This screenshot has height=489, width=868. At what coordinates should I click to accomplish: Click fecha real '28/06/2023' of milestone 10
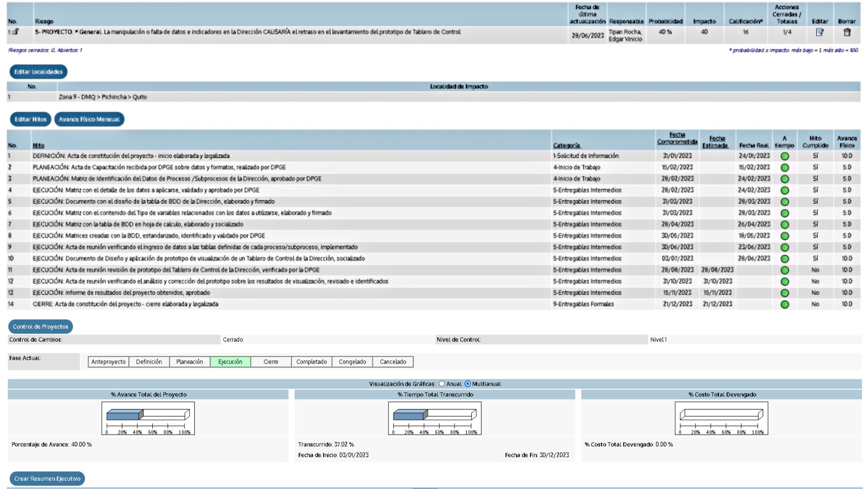tap(754, 259)
